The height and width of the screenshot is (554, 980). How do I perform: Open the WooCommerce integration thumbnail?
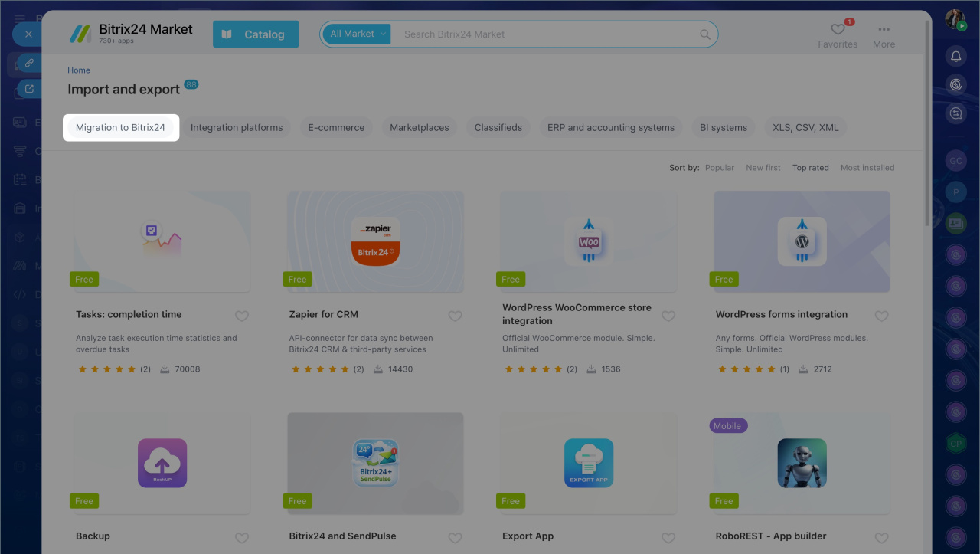click(x=589, y=241)
